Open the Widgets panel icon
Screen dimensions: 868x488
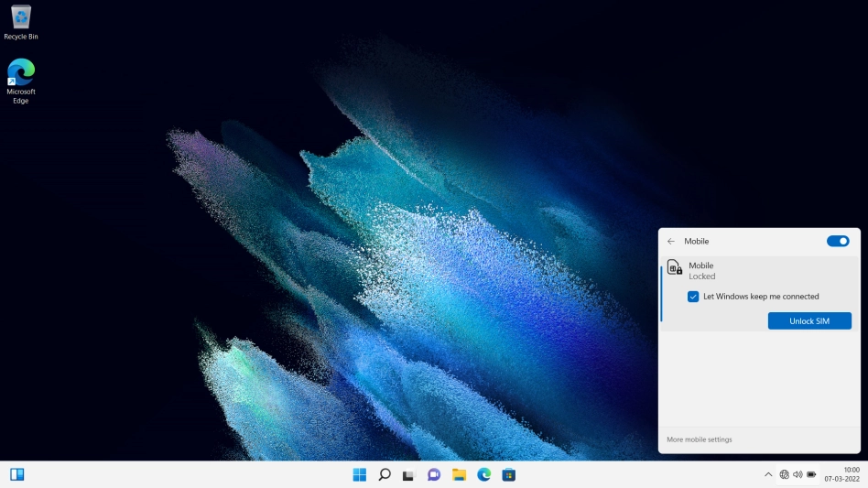coord(16,474)
